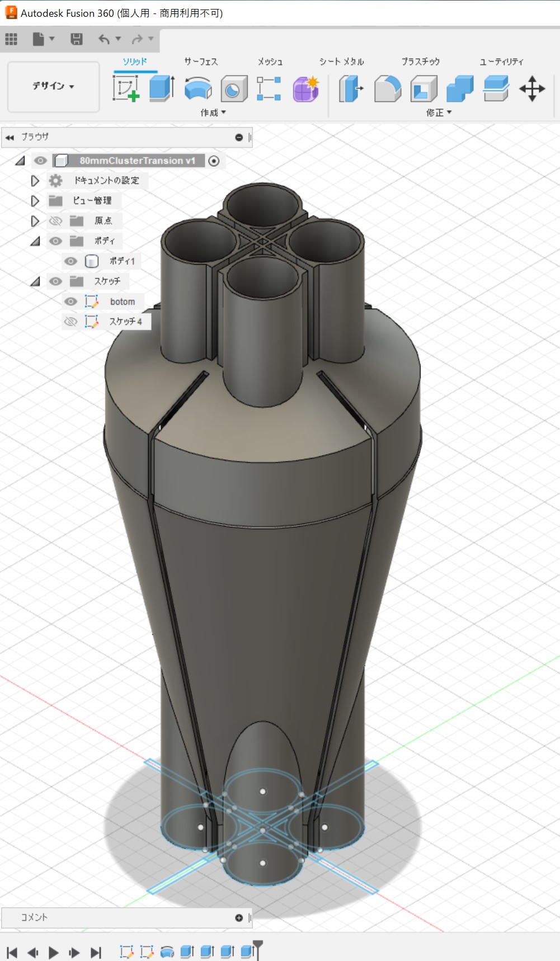Select the Revolve tool icon

coord(198,89)
